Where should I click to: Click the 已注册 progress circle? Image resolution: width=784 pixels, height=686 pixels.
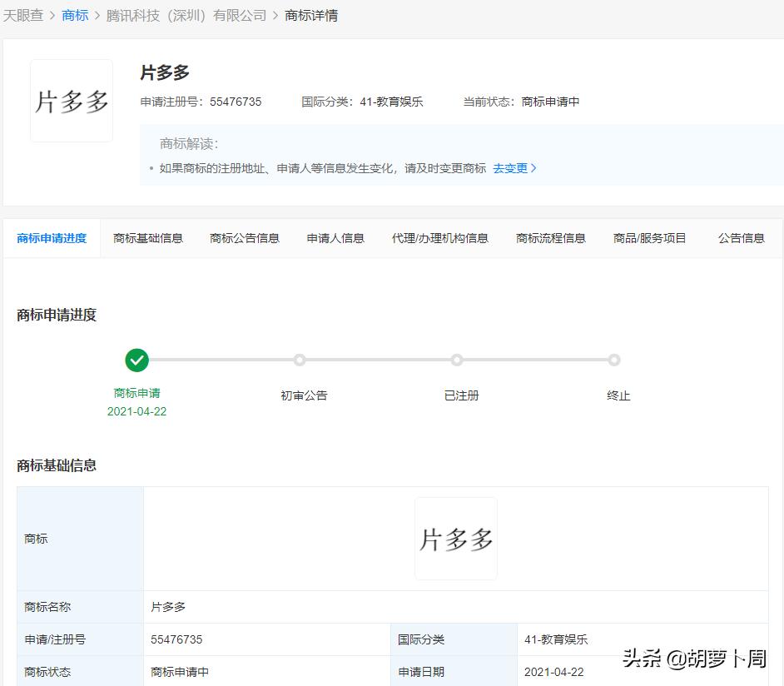tap(456, 360)
